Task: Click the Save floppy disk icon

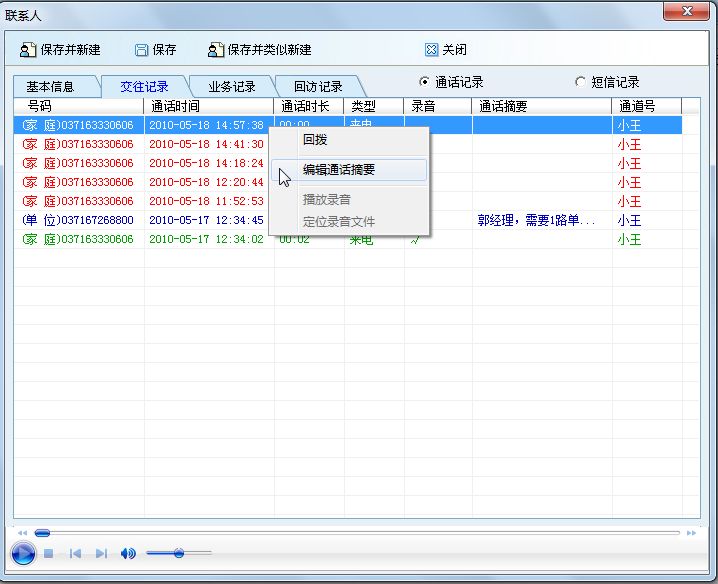Action: coord(141,50)
